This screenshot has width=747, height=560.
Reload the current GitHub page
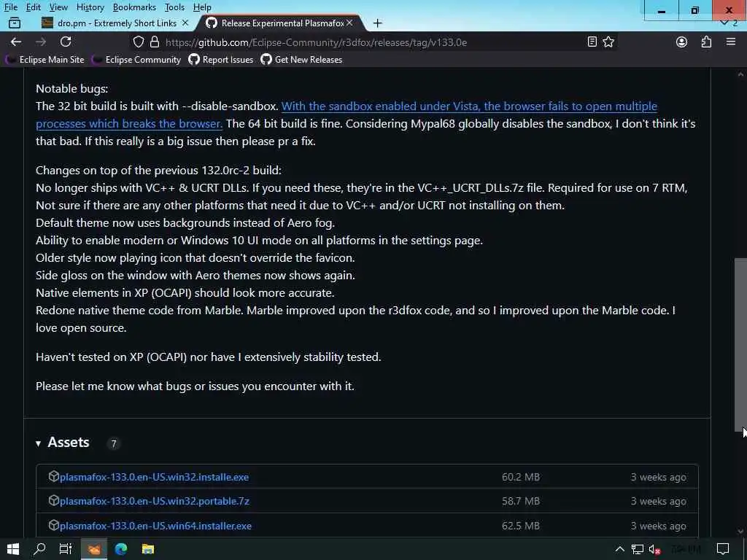[x=66, y=42]
